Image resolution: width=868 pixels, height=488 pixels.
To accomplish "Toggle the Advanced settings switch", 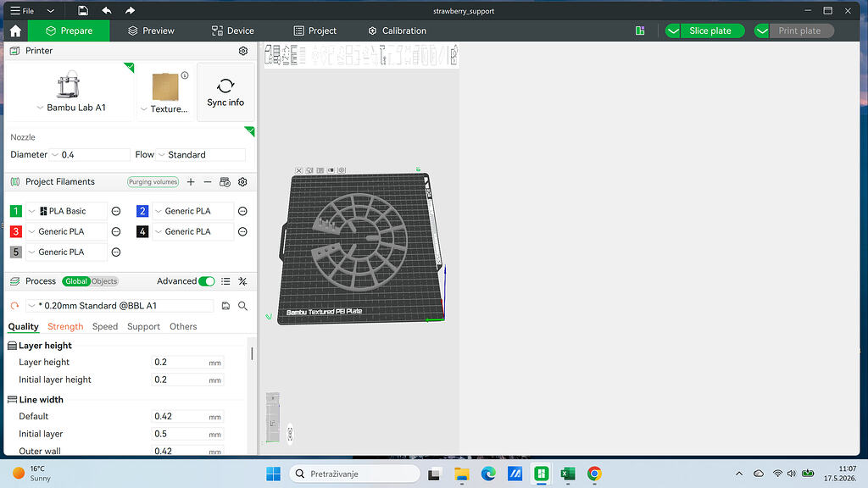I will click(207, 281).
